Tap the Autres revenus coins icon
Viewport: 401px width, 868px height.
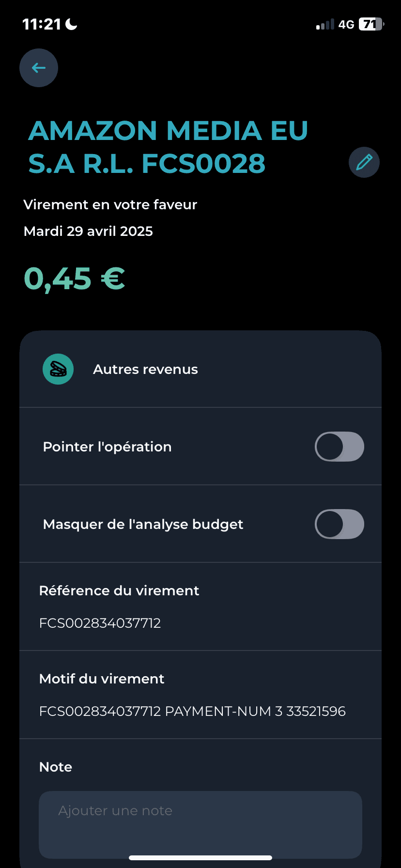coord(58,369)
